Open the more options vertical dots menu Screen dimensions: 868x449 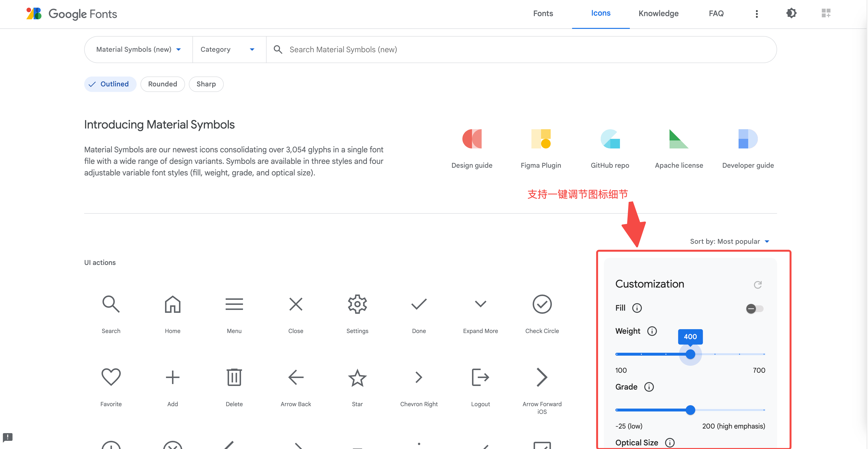[756, 14]
